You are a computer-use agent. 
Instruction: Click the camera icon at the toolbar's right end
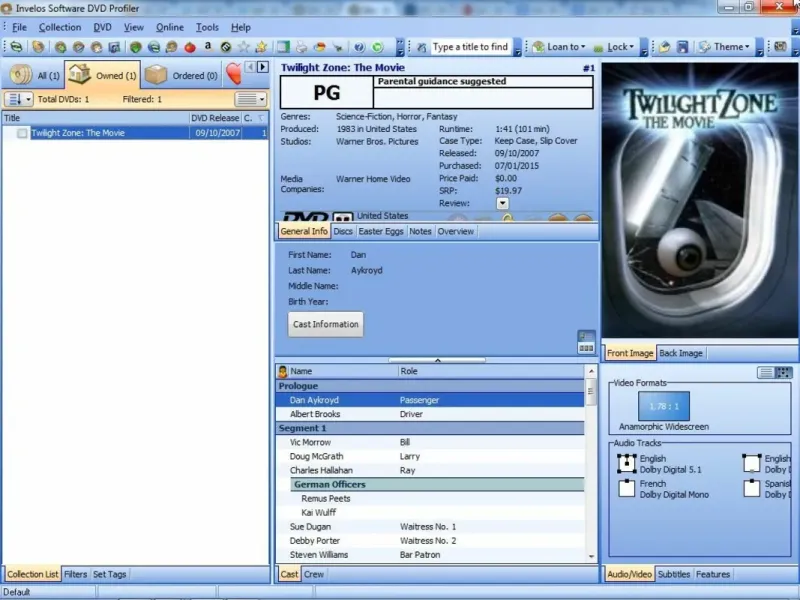780,46
